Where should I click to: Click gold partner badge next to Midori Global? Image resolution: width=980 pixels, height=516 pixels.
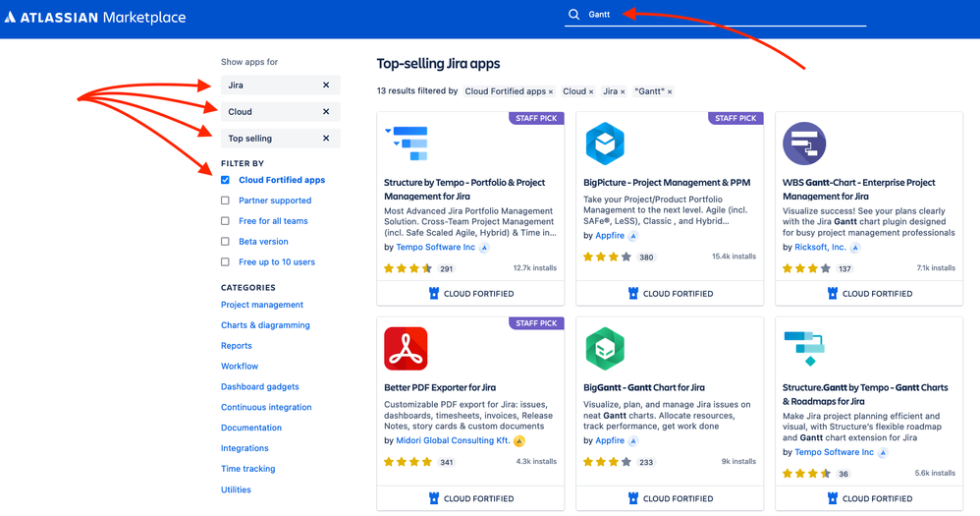coord(519,441)
